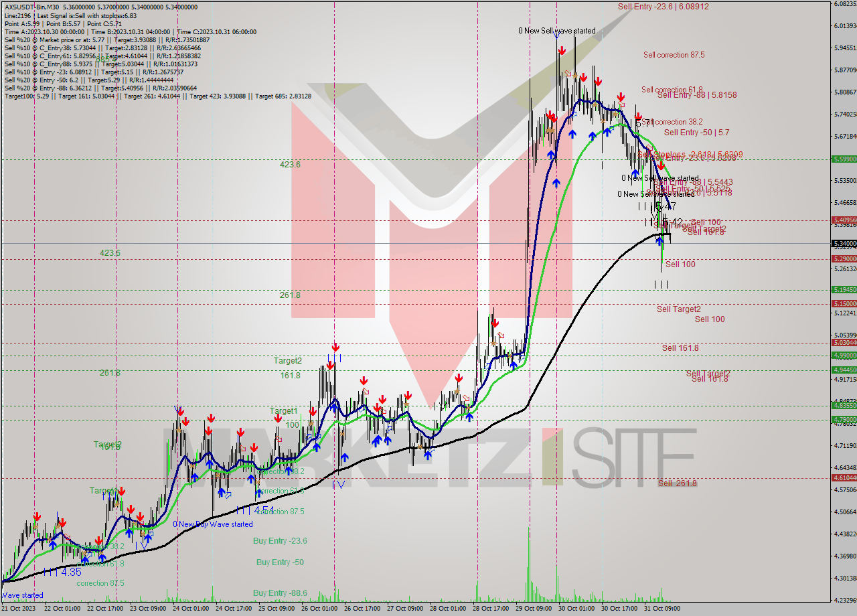Click the green 4.83550 price level tag
857x616 pixels.
844,405
